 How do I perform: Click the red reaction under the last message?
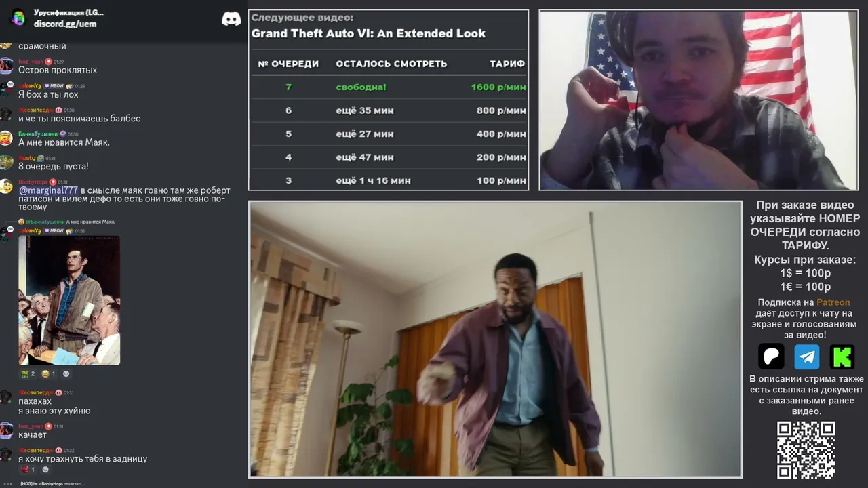coord(28,469)
